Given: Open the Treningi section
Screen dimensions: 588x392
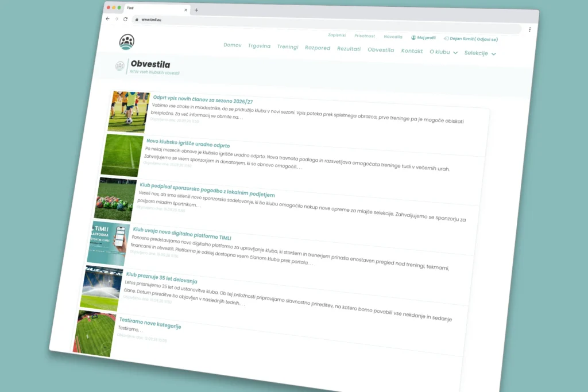Looking at the screenshot, I should pyautogui.click(x=288, y=47).
